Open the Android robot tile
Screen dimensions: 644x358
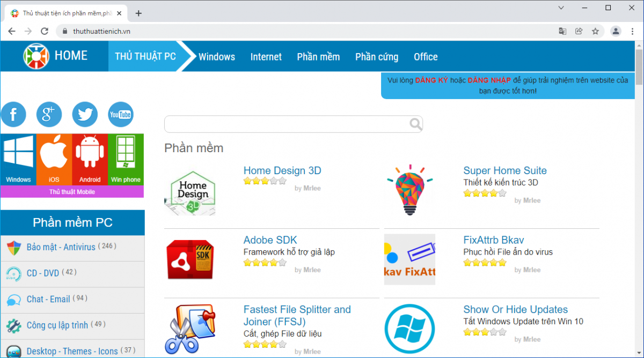coord(90,159)
